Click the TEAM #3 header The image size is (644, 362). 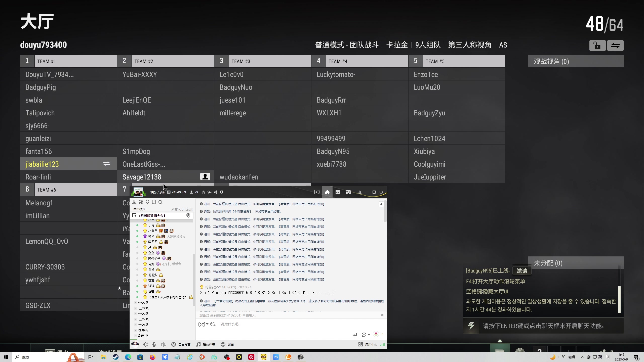point(262,61)
